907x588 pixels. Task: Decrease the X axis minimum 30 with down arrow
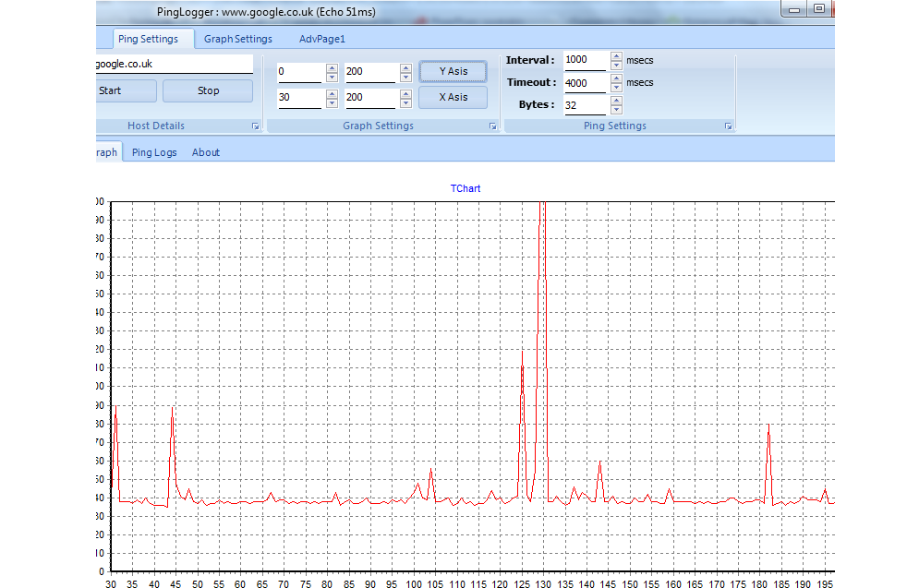coord(332,102)
